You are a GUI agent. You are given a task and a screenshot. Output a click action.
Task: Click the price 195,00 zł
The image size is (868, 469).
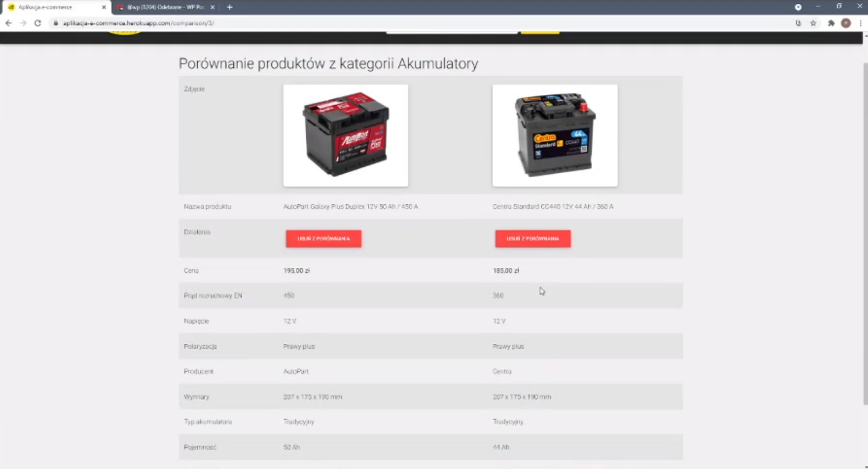297,271
